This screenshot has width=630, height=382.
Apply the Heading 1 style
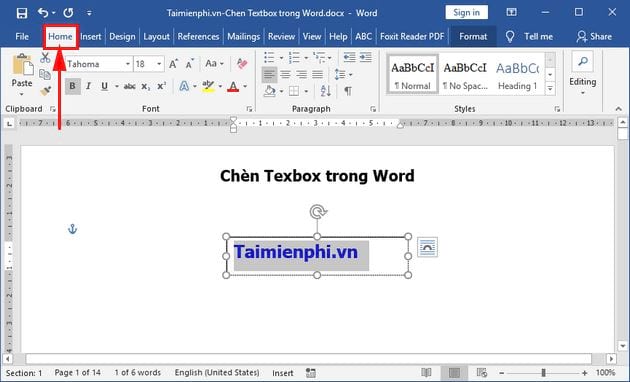[x=518, y=75]
